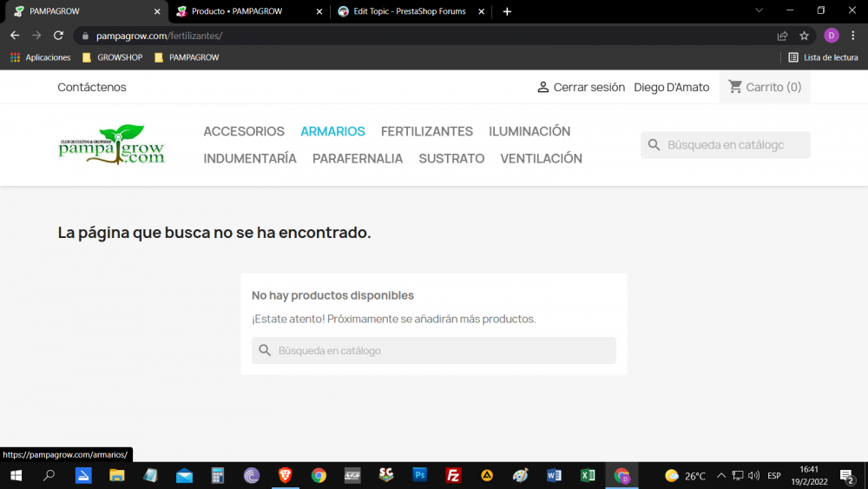Open the Chrome profile avatar D
868x489 pixels.
click(831, 36)
